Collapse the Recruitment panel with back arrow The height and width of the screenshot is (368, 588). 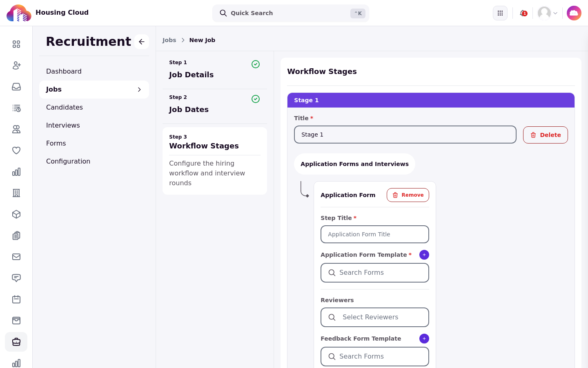[142, 42]
